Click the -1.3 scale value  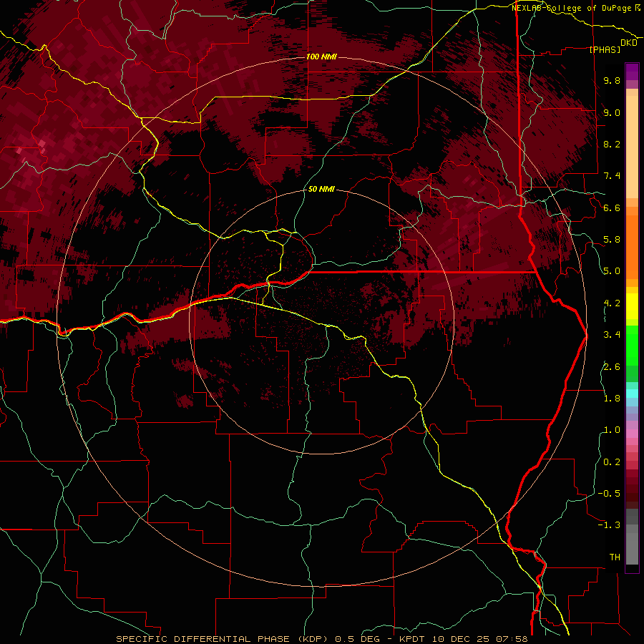pos(609,525)
